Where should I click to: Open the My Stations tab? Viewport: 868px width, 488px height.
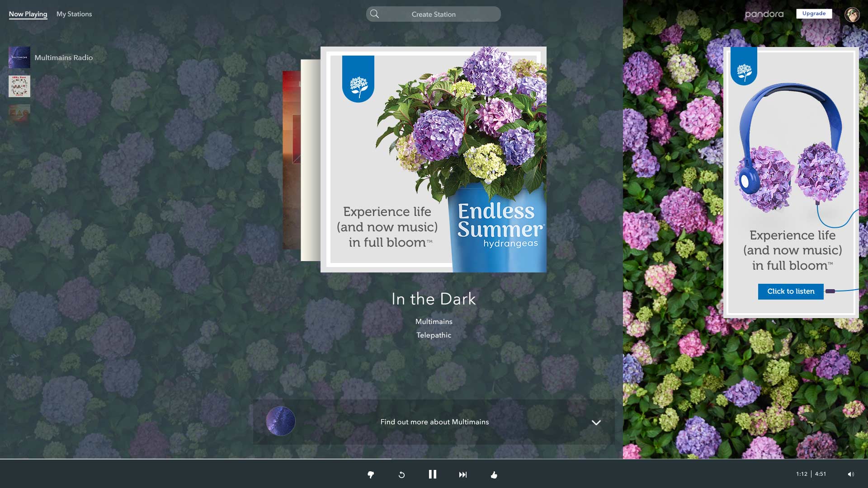tap(74, 14)
